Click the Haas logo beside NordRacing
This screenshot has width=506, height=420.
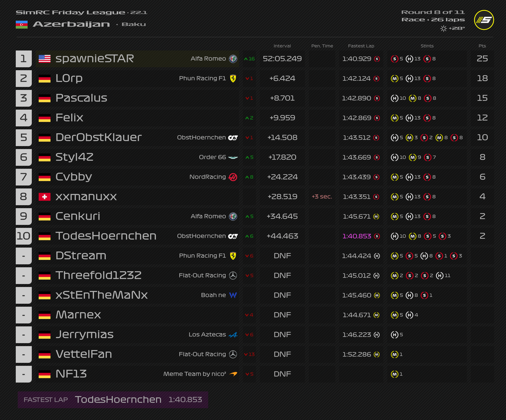233,177
